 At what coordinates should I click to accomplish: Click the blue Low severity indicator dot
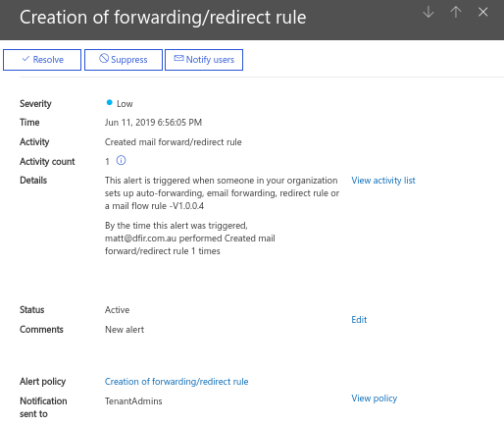coord(109,102)
